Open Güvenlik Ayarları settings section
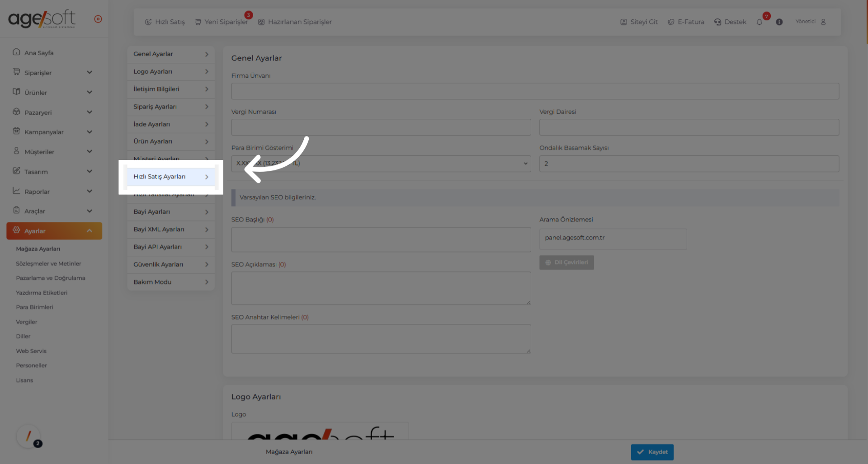The height and width of the screenshot is (464, 868). (x=171, y=265)
